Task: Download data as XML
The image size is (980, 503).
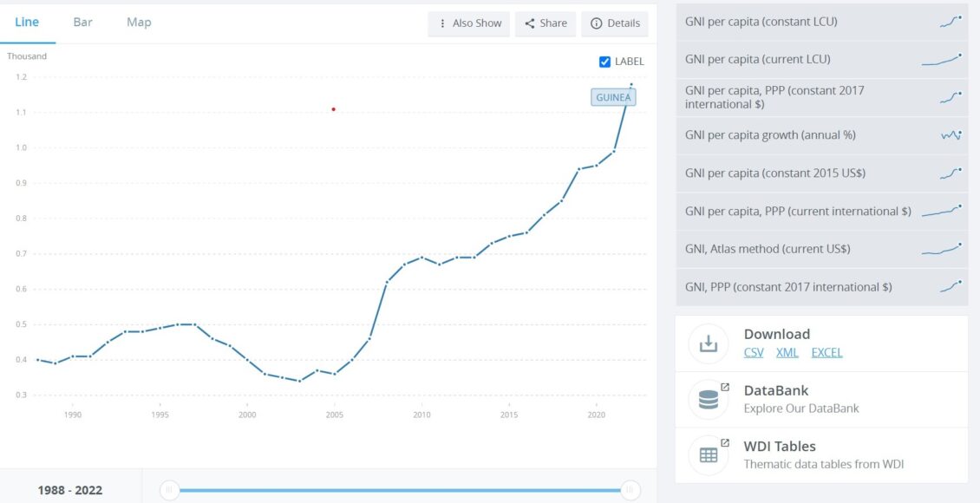Action: tap(787, 352)
